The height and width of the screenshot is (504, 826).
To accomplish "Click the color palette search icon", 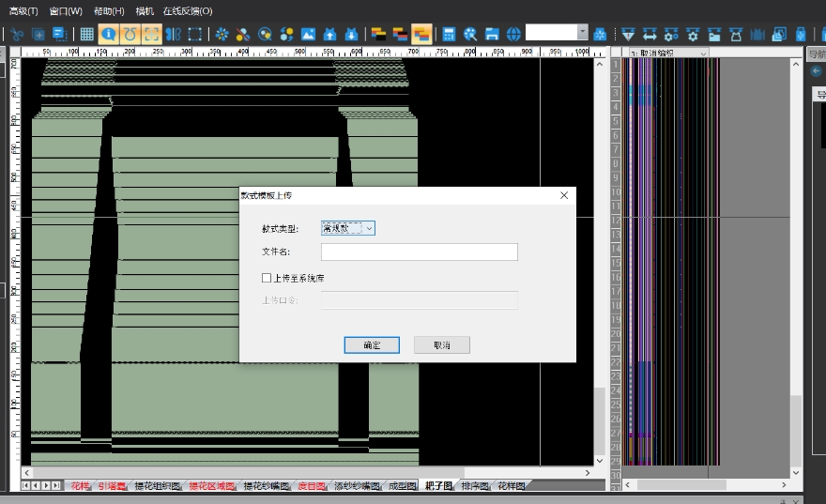I will (470, 34).
